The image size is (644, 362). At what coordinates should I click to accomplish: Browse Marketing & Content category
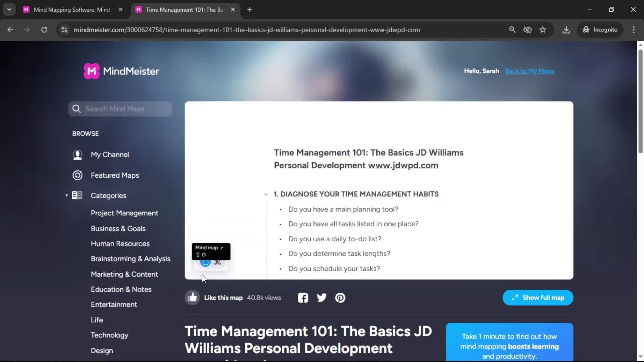[x=124, y=274]
